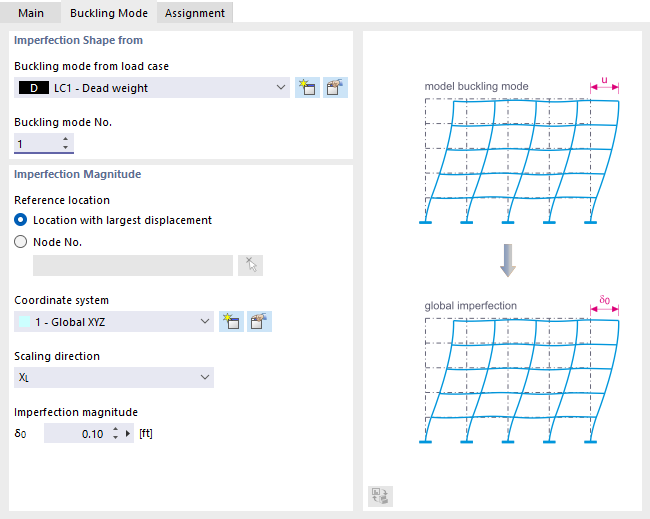Select Location with largest displacement
Screen dimensions: 650x519
[21, 220]
